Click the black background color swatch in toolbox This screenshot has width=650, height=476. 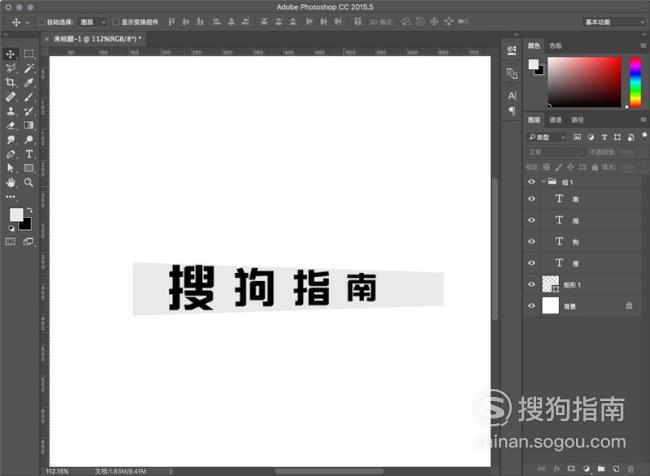[x=27, y=226]
